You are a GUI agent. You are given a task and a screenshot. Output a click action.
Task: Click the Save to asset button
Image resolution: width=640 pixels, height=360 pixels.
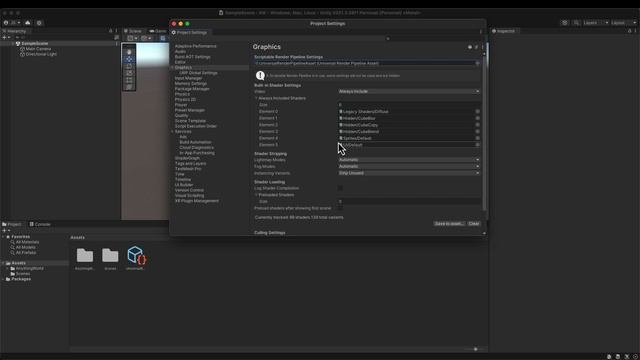[449, 224]
